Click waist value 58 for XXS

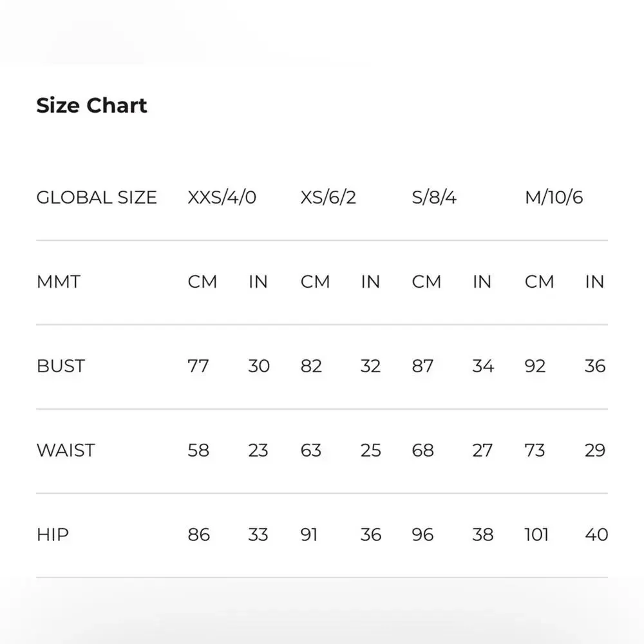tap(198, 450)
